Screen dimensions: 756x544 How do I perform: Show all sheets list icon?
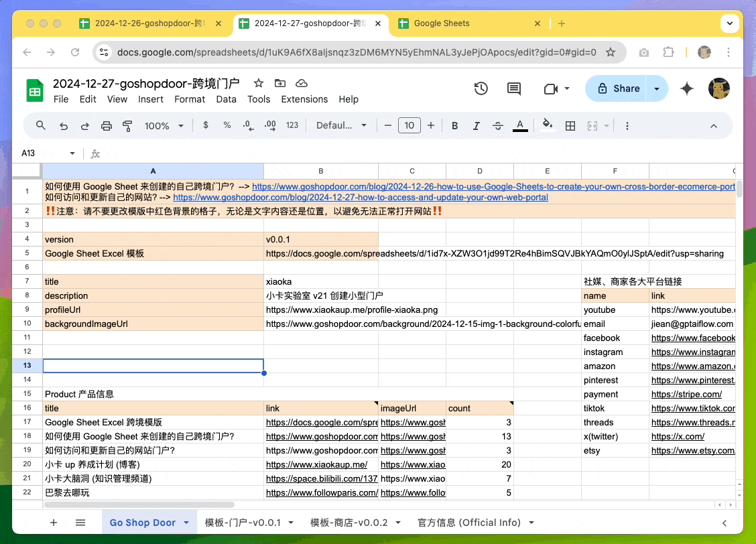(80, 523)
